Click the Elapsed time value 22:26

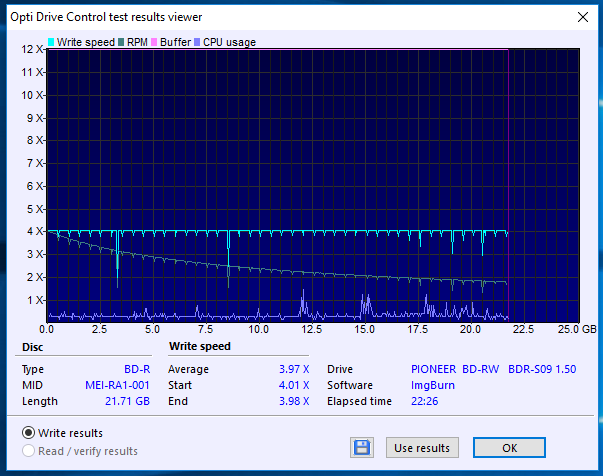coord(425,401)
